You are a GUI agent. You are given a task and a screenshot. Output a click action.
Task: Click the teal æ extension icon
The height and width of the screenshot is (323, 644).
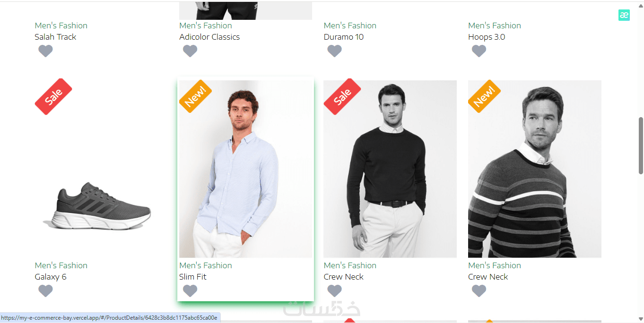tap(624, 15)
